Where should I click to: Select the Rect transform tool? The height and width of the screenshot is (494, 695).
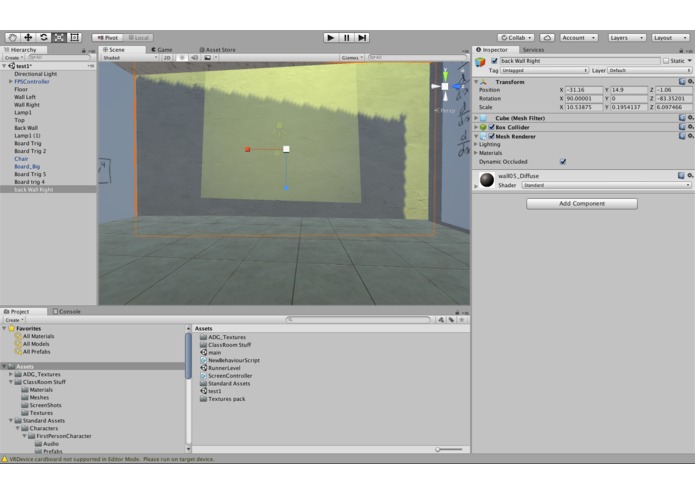click(x=74, y=38)
